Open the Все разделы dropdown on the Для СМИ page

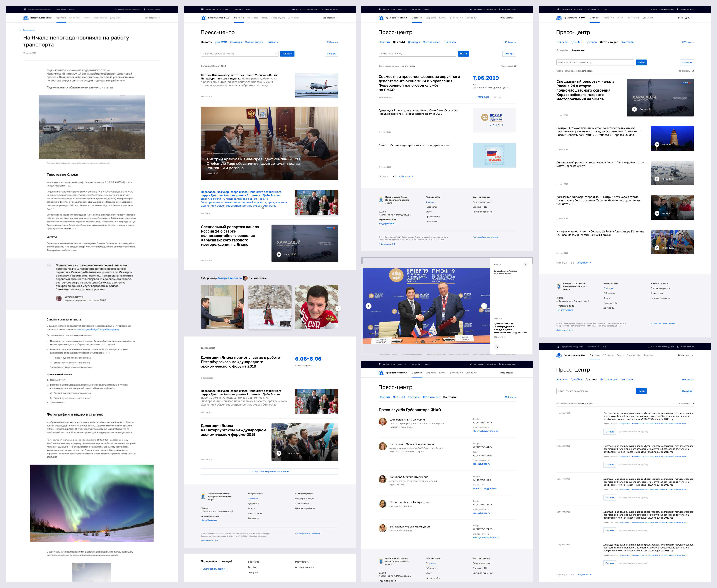pos(508,18)
